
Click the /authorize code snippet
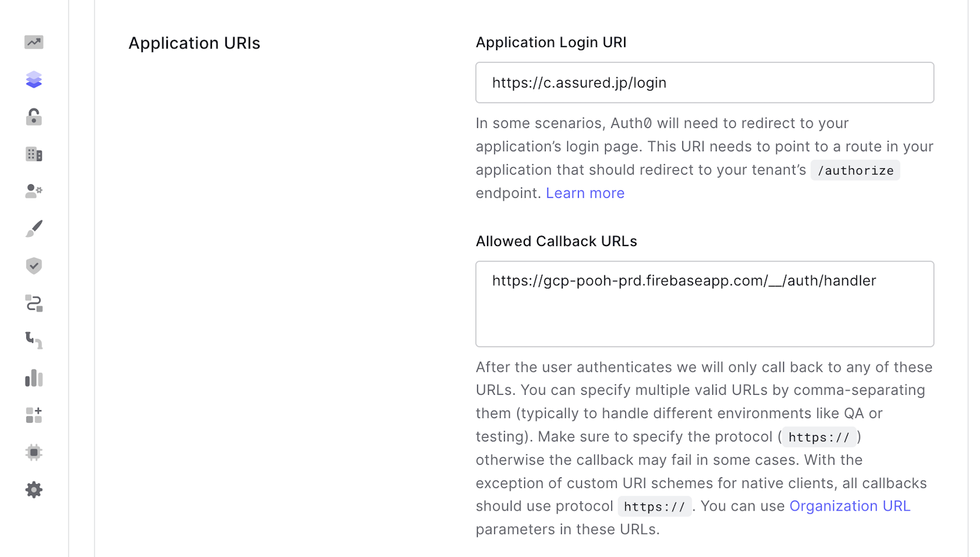click(855, 170)
